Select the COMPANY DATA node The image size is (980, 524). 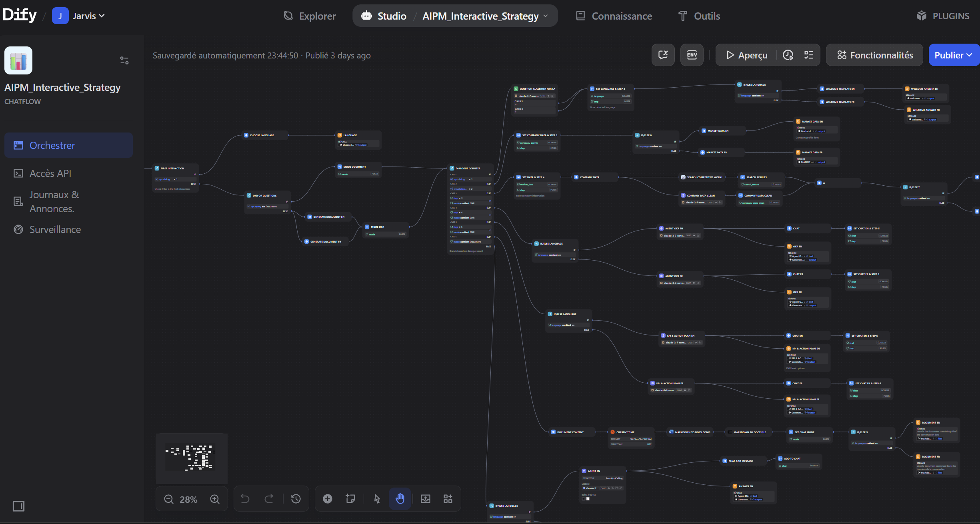click(x=595, y=177)
